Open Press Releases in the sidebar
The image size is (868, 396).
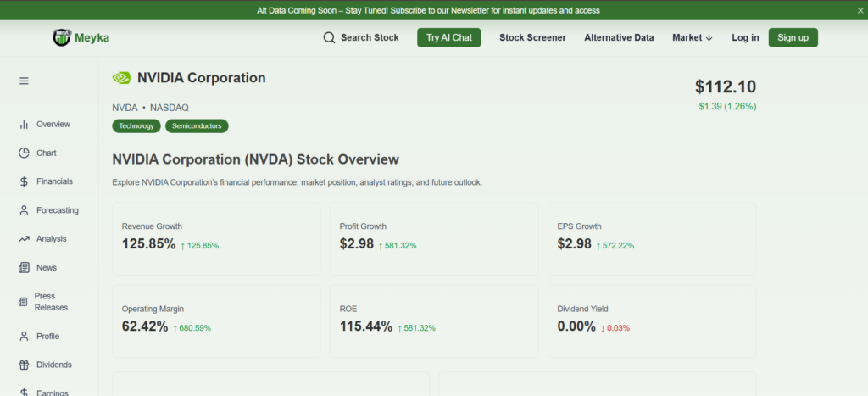point(51,302)
